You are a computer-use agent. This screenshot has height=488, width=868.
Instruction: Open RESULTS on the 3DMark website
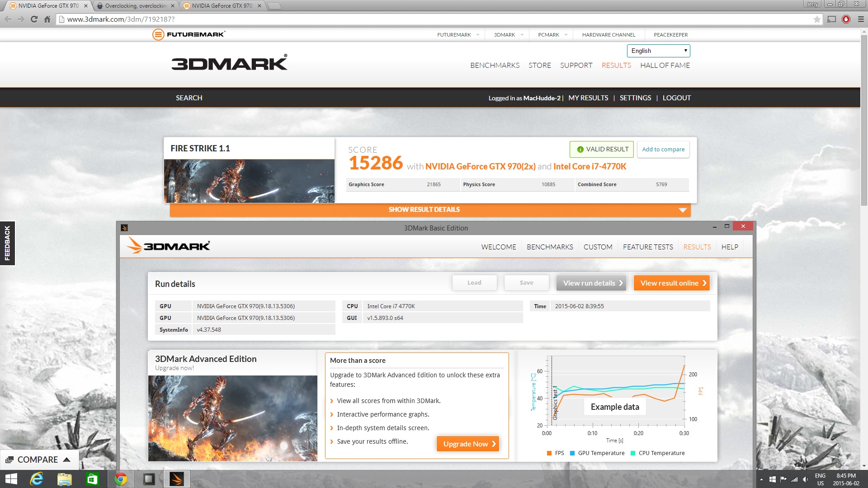pos(616,65)
